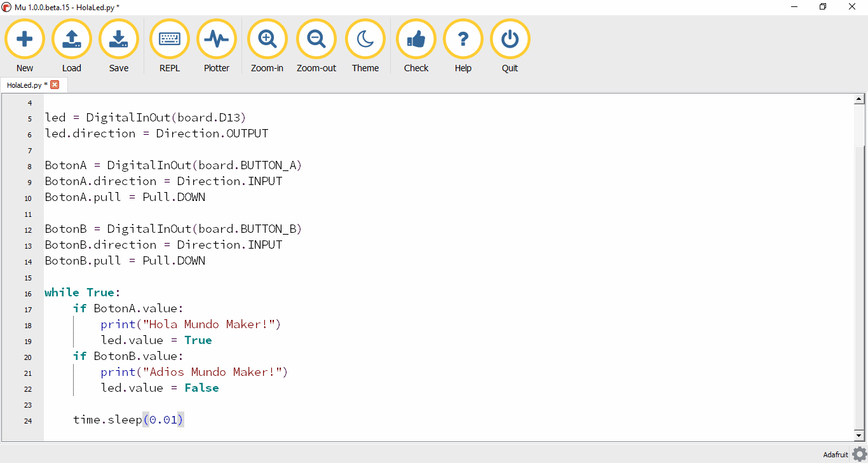Click the Adafruit mode label
The image size is (868, 463).
pyautogui.click(x=835, y=454)
